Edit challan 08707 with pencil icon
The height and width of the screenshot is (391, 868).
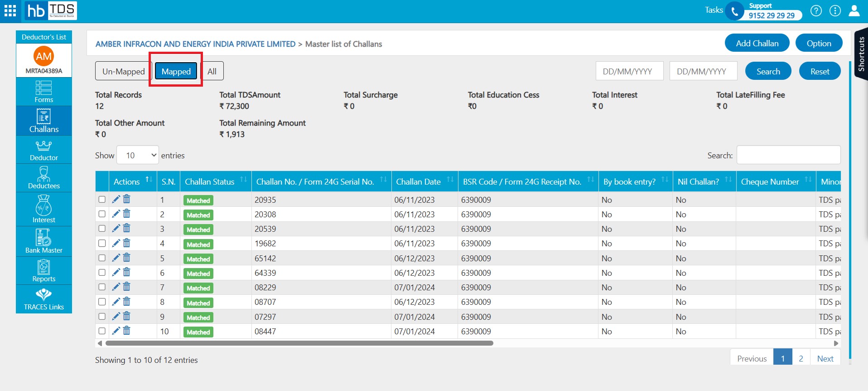(116, 302)
